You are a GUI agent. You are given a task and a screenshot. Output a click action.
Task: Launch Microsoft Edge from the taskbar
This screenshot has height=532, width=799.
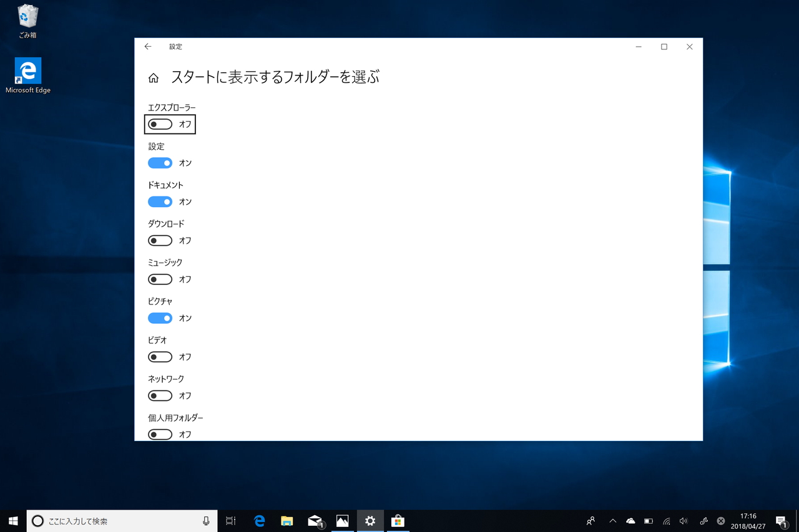259,521
